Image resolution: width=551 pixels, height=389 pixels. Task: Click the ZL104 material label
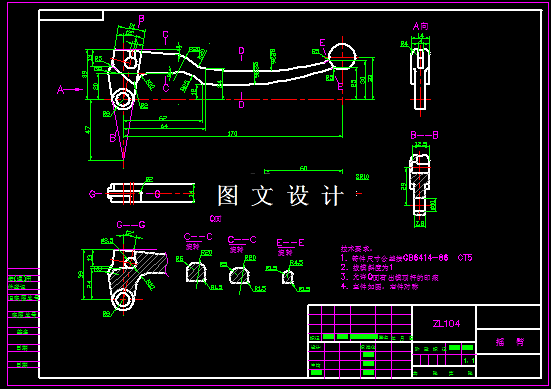click(x=446, y=324)
